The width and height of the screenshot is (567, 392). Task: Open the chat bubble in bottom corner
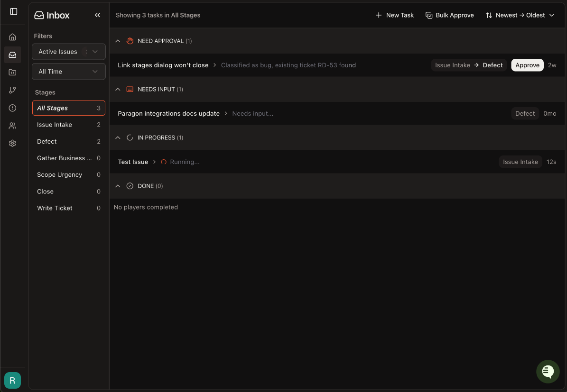click(x=548, y=372)
